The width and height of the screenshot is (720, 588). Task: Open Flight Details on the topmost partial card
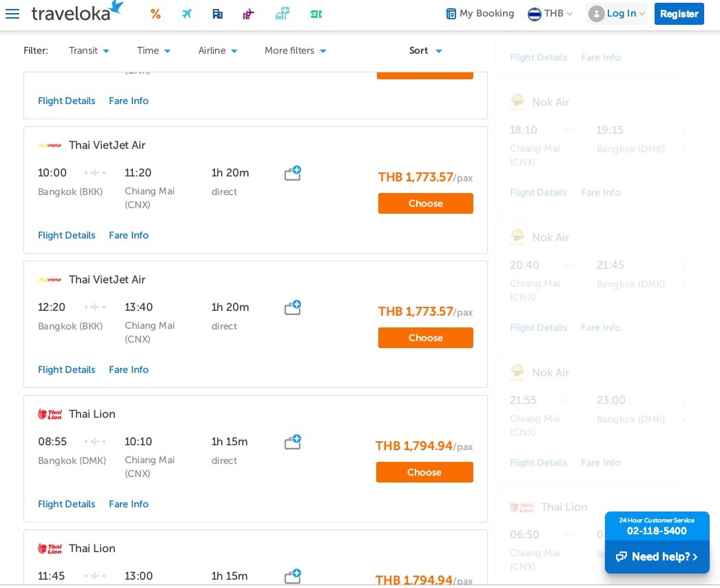click(67, 101)
